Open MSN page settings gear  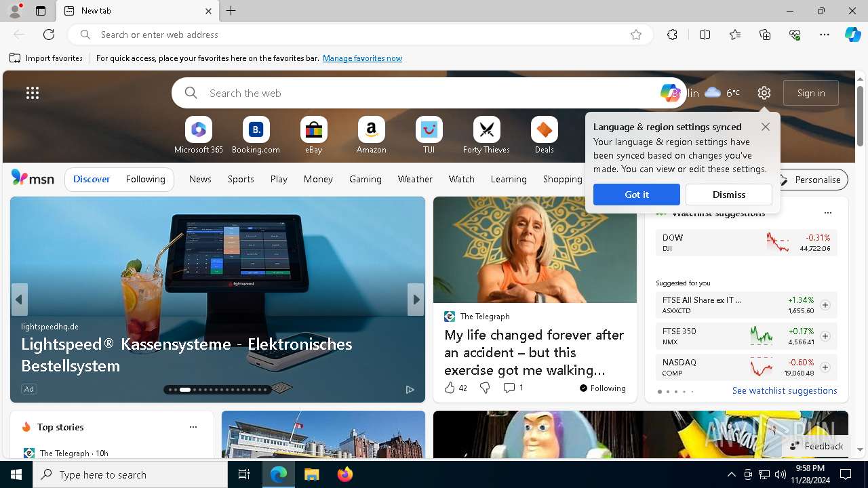tap(764, 93)
